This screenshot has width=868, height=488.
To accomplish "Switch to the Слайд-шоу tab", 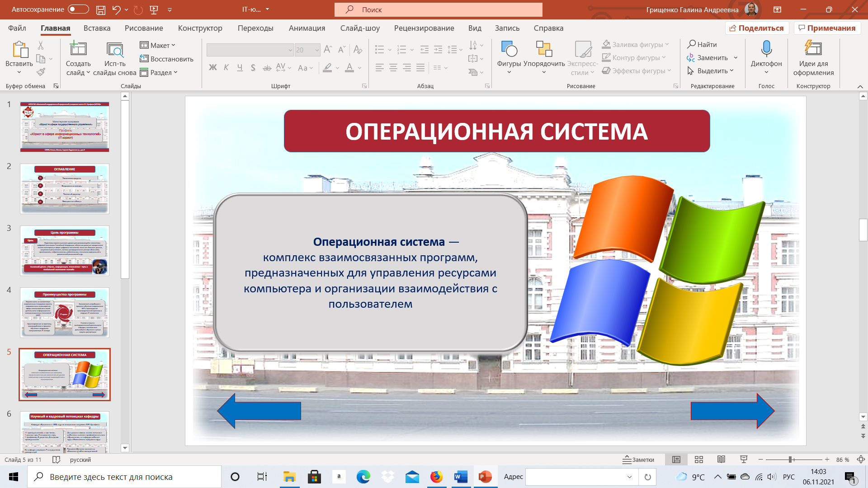I will click(x=360, y=28).
